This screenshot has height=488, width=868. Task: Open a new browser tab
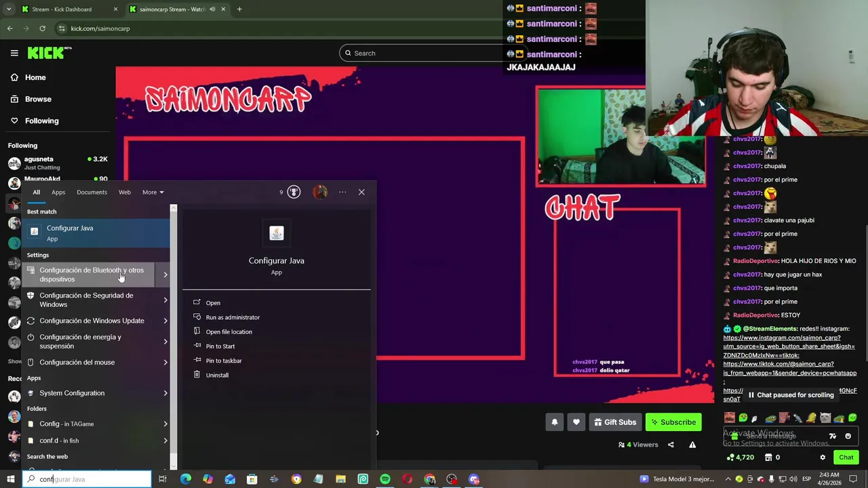(239, 9)
